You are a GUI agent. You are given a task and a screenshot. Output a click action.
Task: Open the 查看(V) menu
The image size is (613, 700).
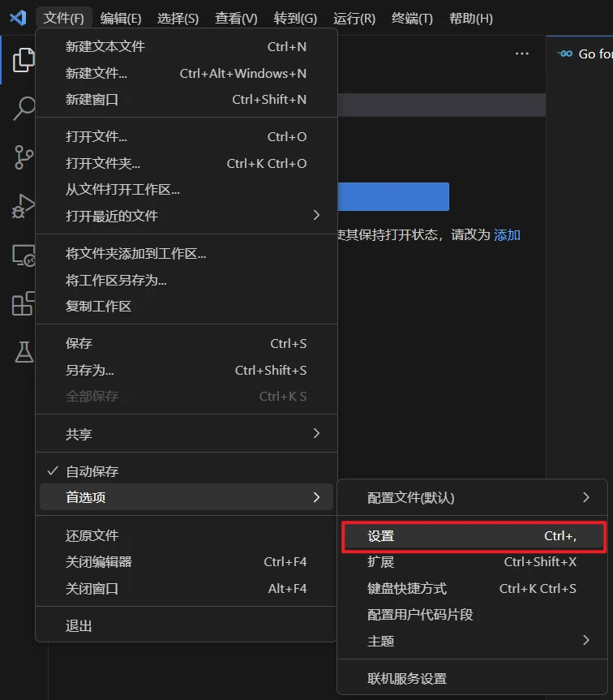[236, 19]
